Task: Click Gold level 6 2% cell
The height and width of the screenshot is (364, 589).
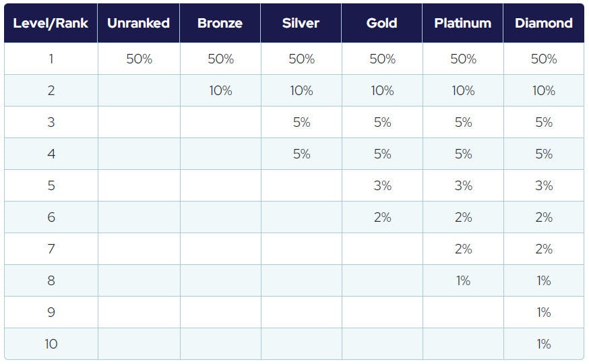Action: (x=382, y=217)
